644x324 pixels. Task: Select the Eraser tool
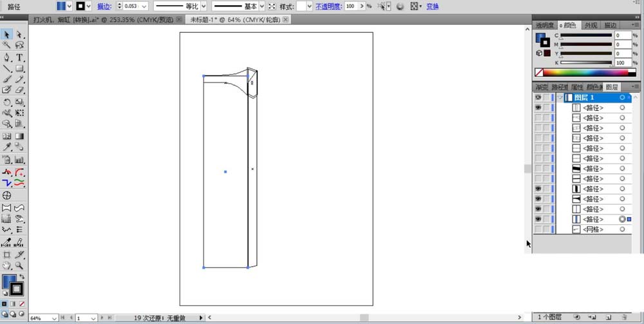(19, 90)
